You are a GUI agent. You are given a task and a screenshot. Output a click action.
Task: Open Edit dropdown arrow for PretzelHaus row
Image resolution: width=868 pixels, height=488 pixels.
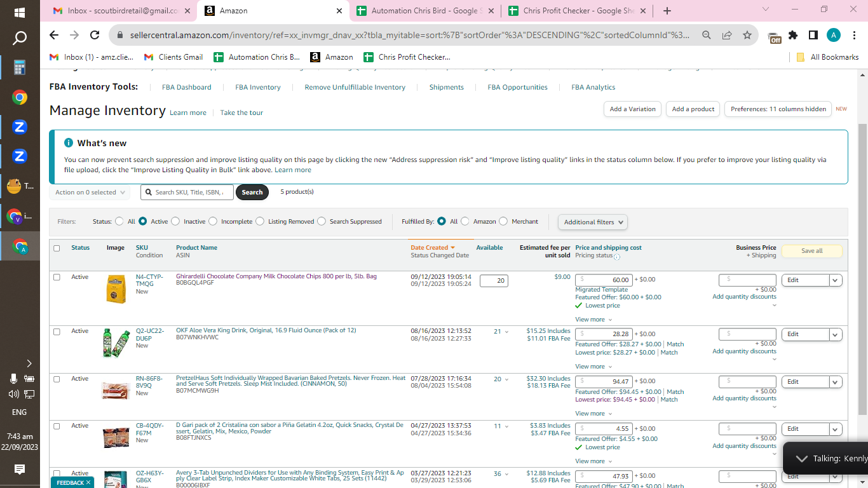coord(836,382)
